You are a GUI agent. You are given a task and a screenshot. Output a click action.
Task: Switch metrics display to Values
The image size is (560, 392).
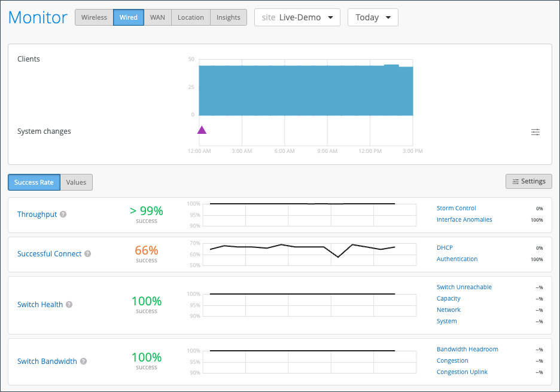(77, 182)
